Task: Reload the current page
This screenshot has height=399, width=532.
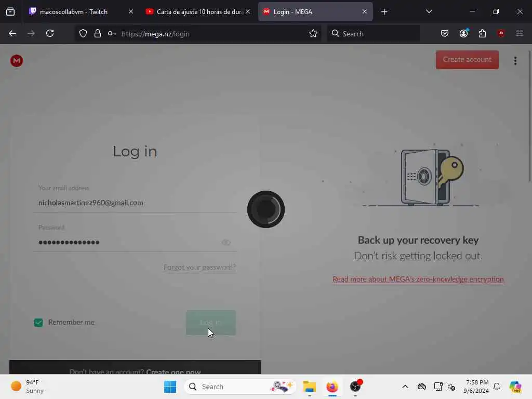Action: coord(50,34)
